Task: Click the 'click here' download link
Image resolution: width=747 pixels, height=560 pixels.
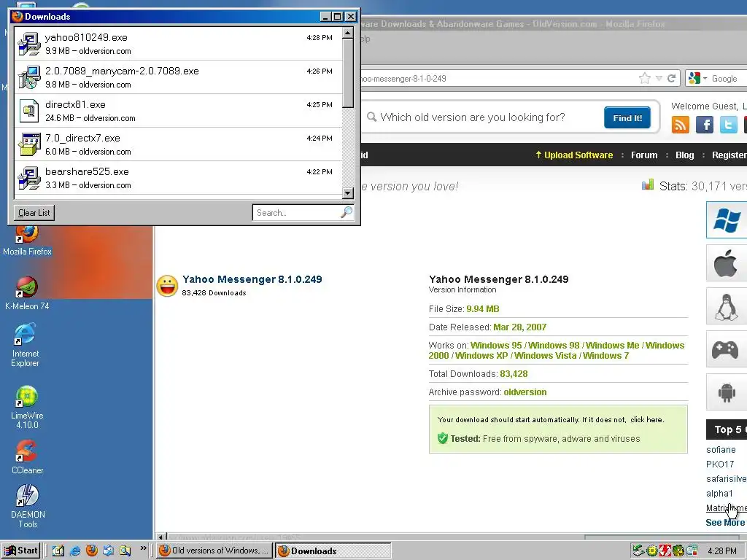Action: click(x=646, y=419)
